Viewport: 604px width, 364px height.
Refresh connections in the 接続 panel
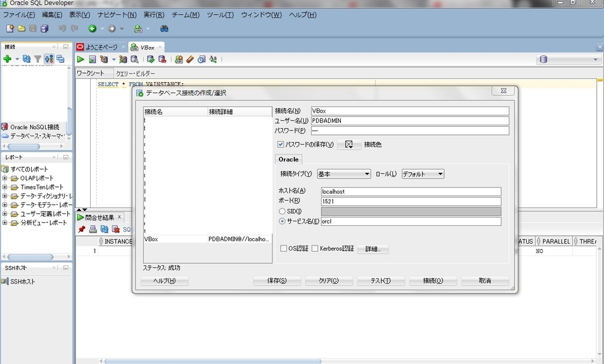[x=27, y=59]
